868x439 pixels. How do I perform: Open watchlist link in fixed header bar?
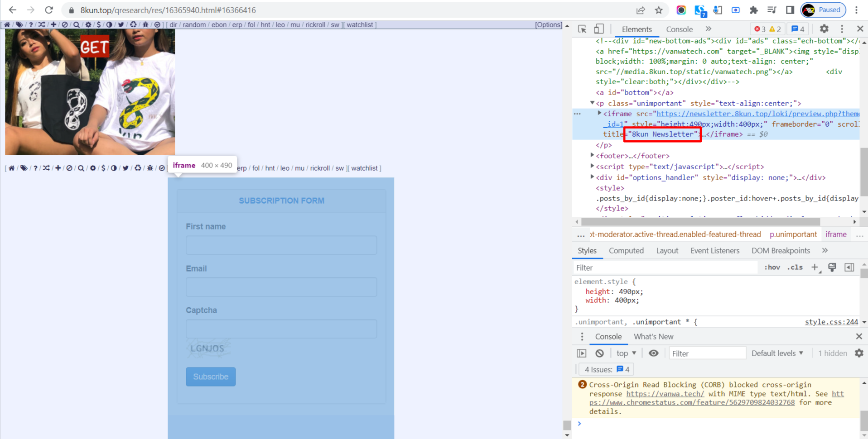[360, 25]
